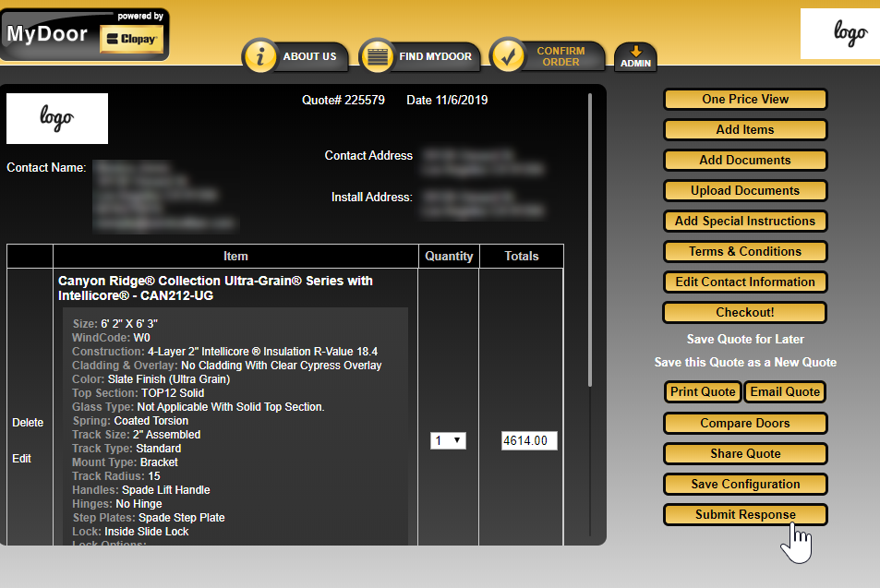Click the About Us info icon
The width and height of the screenshot is (880, 588).
pyautogui.click(x=259, y=56)
